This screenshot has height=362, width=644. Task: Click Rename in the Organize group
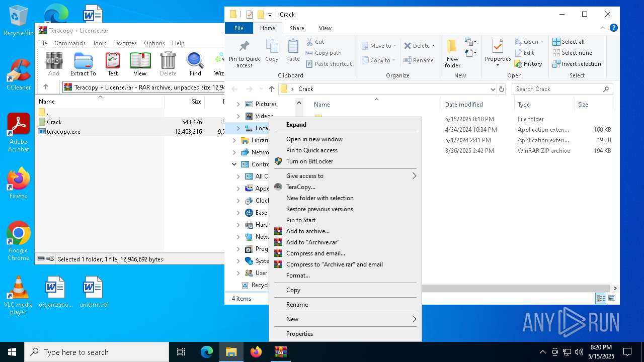pos(419,60)
